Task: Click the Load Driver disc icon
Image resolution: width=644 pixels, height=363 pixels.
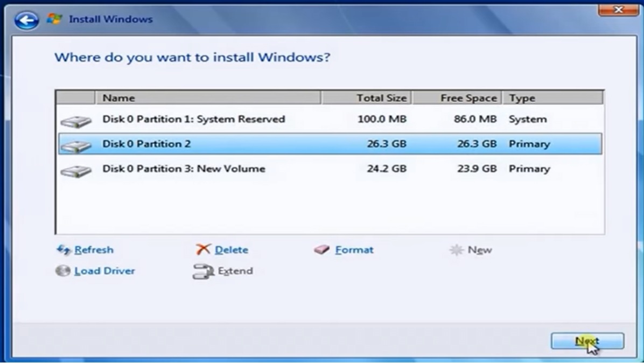Action: click(63, 270)
